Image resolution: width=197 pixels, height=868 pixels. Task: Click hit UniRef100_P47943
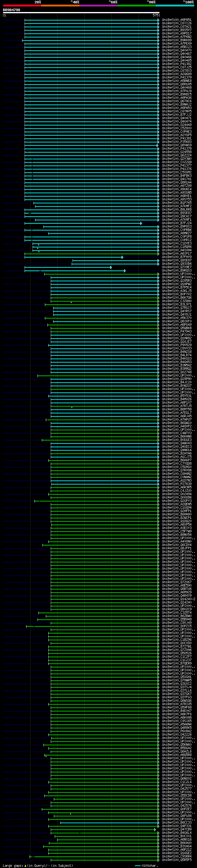tap(176, 332)
